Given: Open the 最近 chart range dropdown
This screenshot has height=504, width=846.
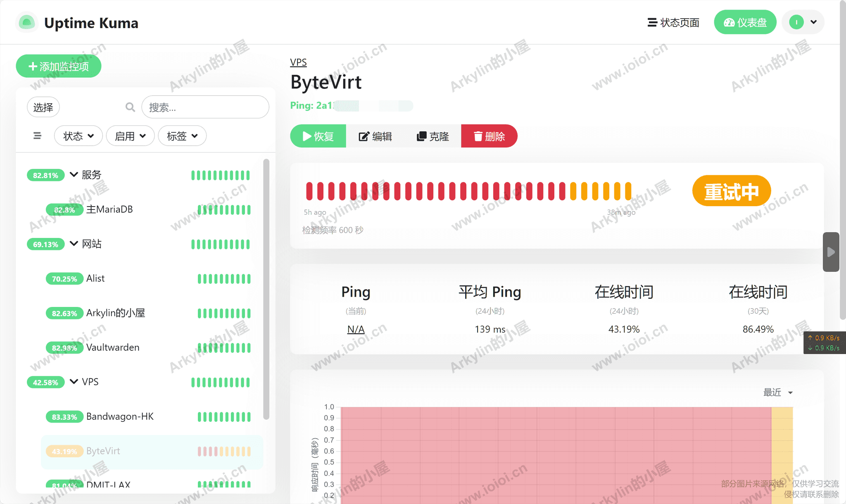Looking at the screenshot, I should coord(778,392).
